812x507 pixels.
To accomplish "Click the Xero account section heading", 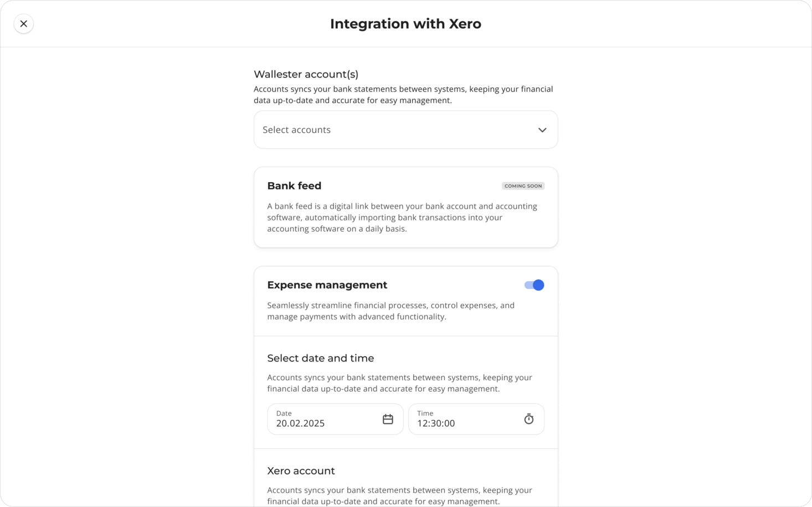I will coord(301,471).
